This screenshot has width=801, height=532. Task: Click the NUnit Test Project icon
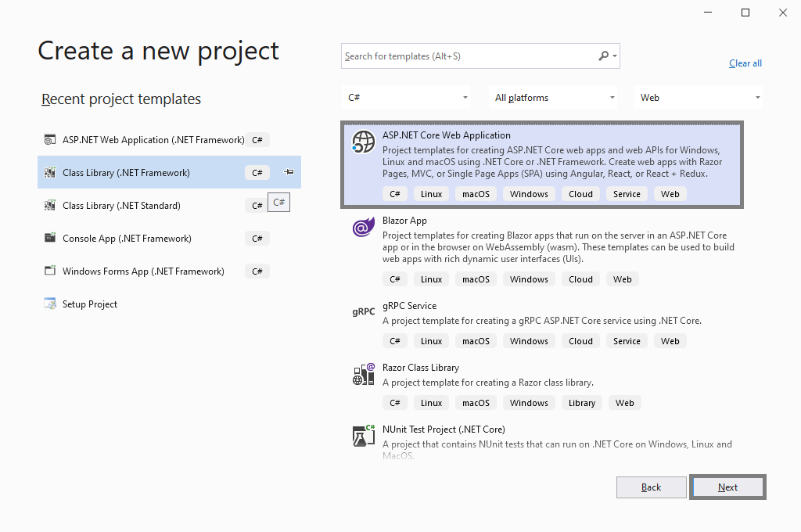click(363, 435)
